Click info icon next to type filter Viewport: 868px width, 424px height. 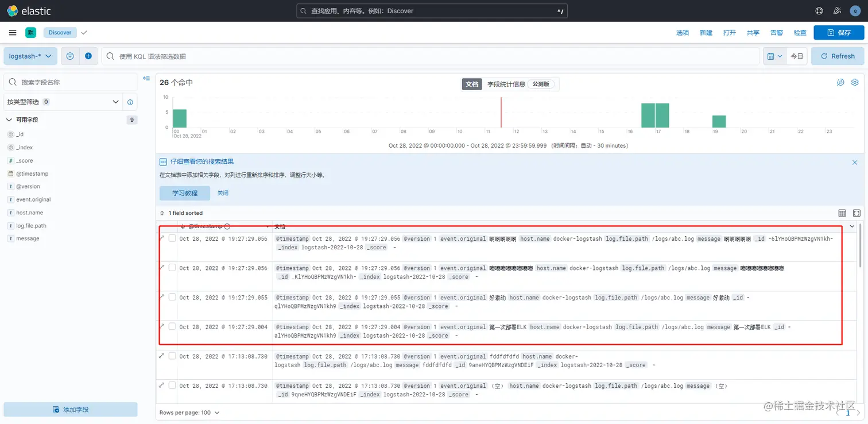tap(130, 102)
